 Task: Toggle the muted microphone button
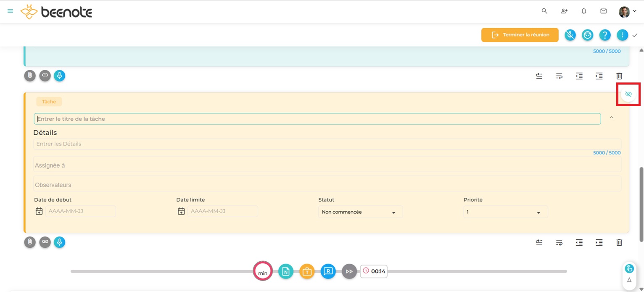point(570,35)
